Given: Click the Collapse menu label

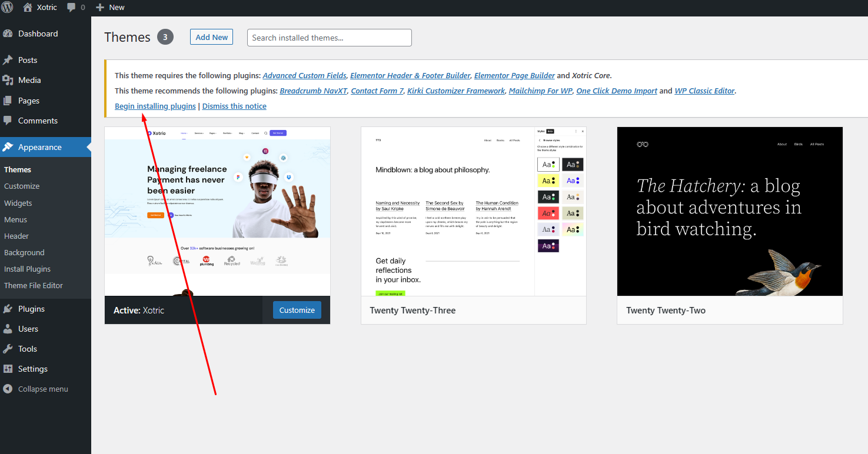Looking at the screenshot, I should pyautogui.click(x=43, y=389).
